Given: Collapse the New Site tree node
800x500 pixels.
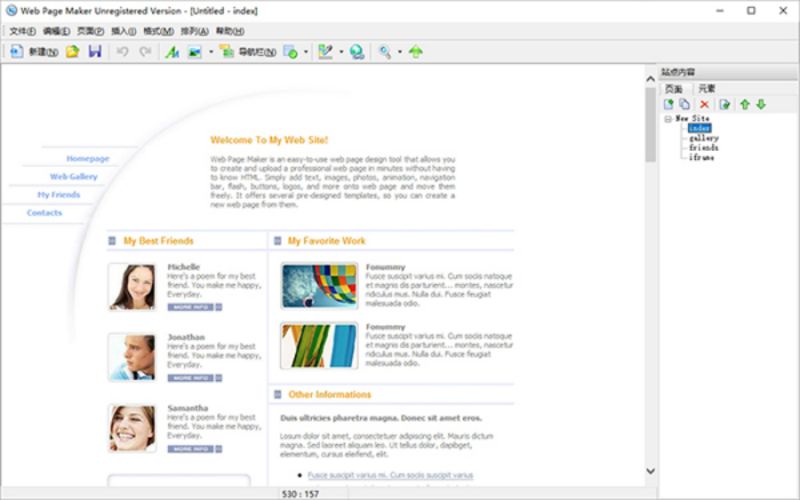Looking at the screenshot, I should point(667,118).
